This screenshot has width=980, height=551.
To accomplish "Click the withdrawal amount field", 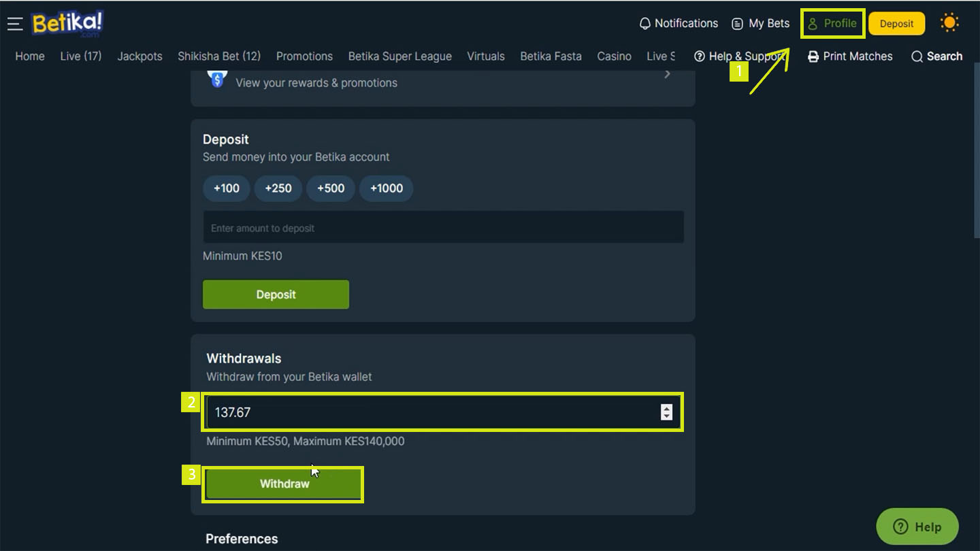I will tap(442, 412).
